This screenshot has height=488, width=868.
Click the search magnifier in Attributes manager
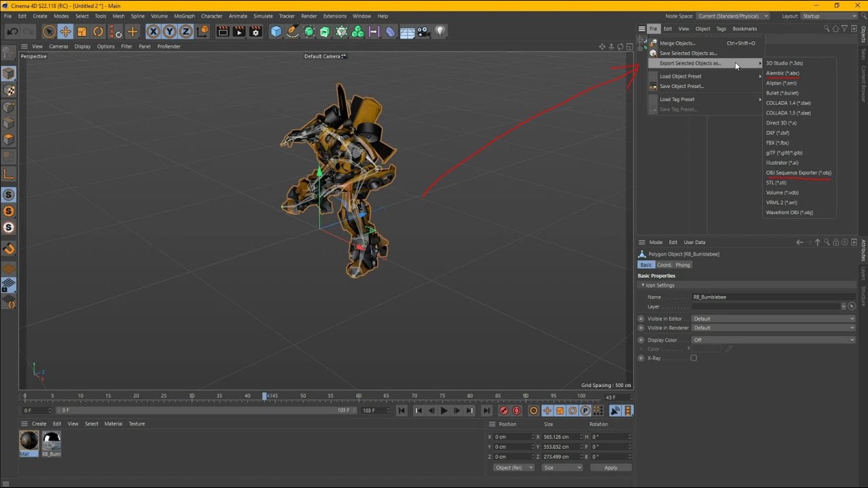pyautogui.click(x=827, y=242)
